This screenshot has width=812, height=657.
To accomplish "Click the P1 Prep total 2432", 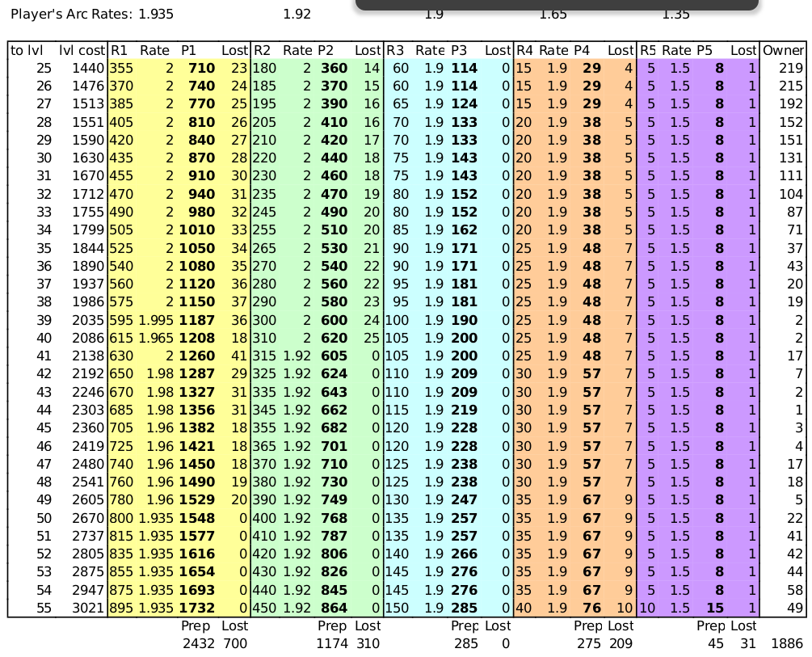I will 199,643.
